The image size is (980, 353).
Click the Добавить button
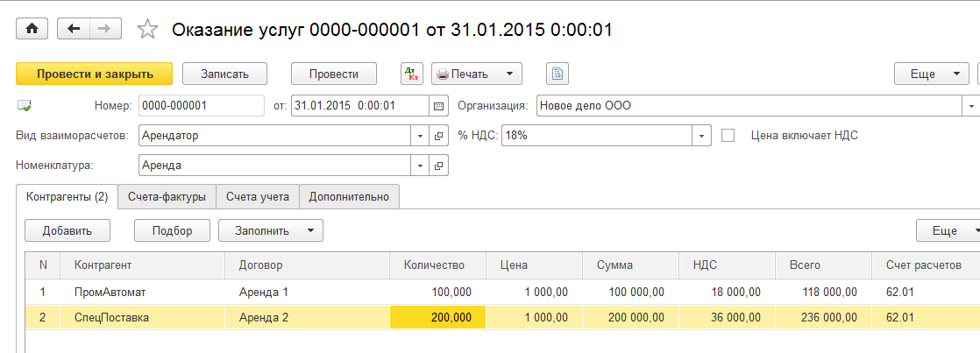67,230
